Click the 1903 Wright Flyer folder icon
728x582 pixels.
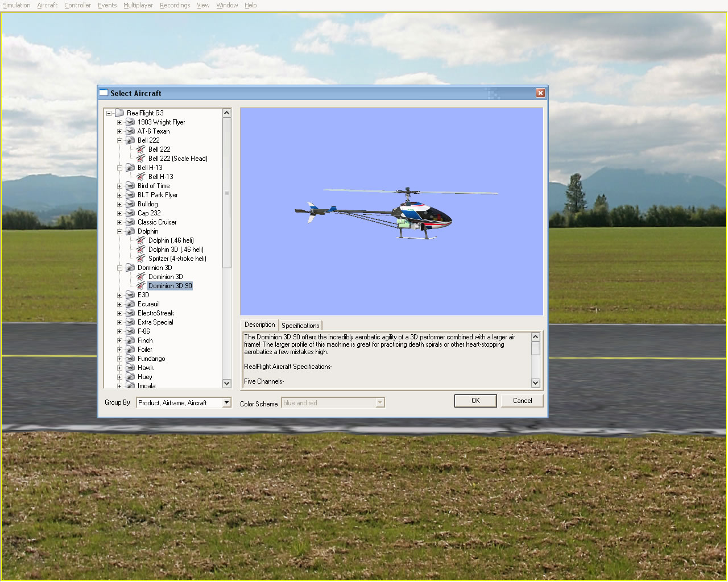pos(130,122)
